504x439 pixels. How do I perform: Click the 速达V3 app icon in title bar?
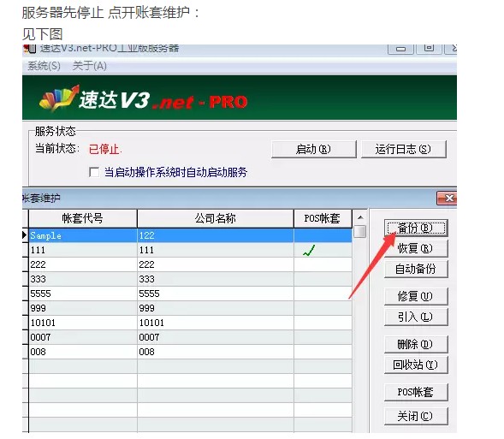[29, 49]
